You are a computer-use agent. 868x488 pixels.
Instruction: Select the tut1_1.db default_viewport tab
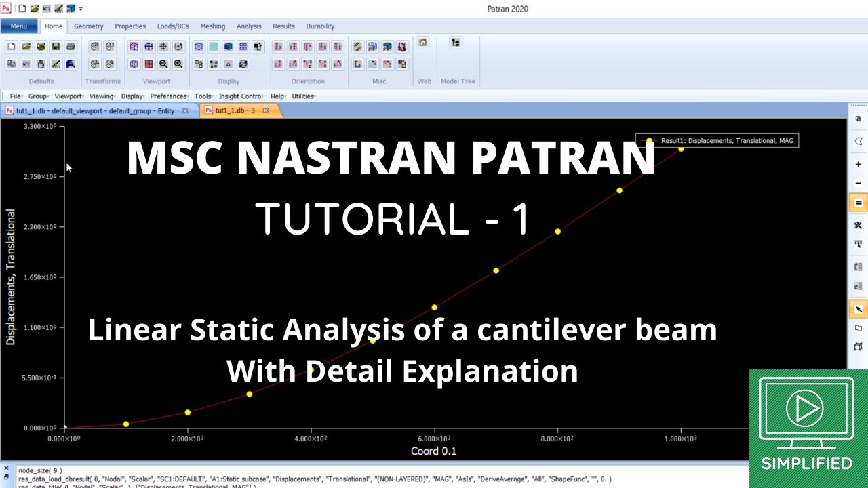[95, 110]
